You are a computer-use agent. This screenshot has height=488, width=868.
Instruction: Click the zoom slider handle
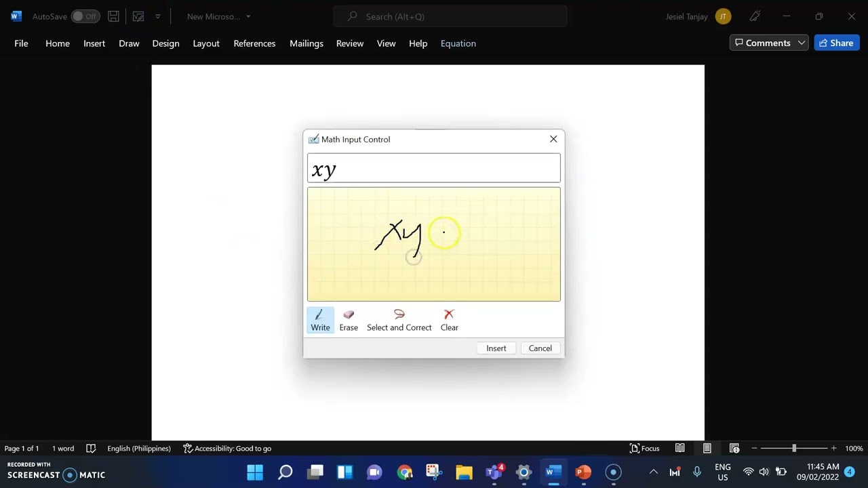point(794,449)
